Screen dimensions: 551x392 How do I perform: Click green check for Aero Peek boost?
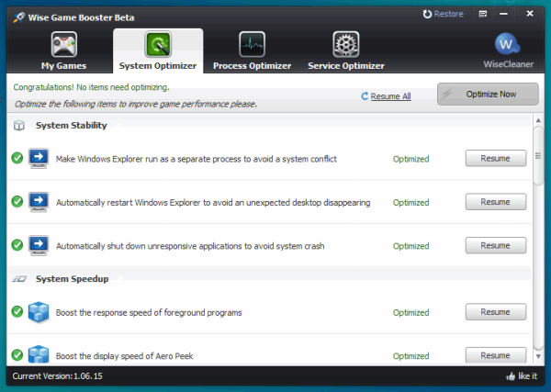[17, 354]
